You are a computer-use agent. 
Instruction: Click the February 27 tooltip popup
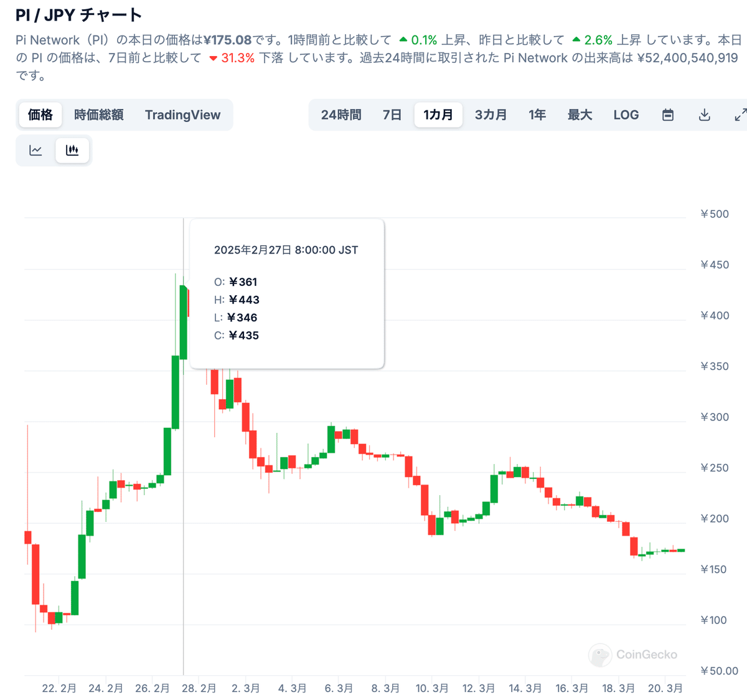tap(286, 292)
